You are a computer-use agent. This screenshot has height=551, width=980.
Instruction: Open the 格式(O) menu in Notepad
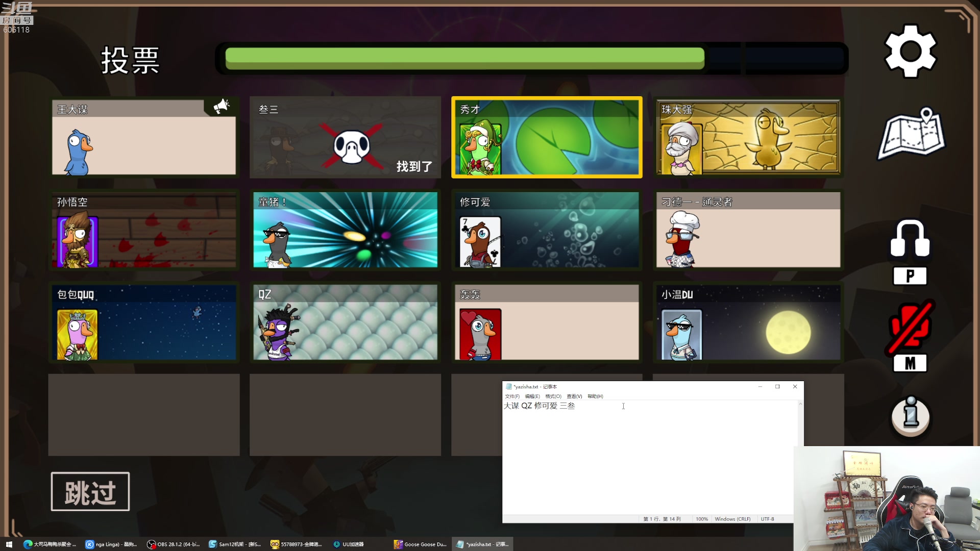pyautogui.click(x=553, y=396)
